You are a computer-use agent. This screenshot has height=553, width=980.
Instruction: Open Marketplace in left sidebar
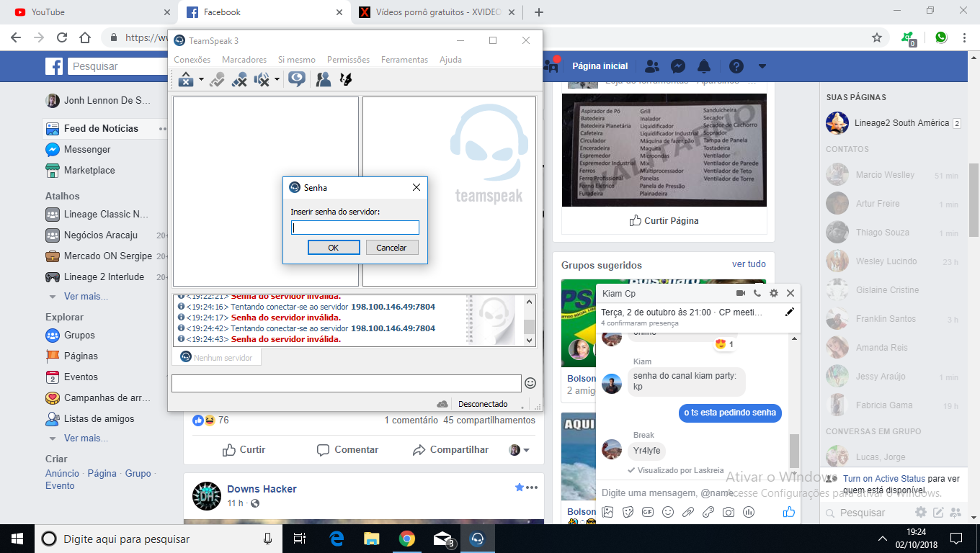(89, 171)
